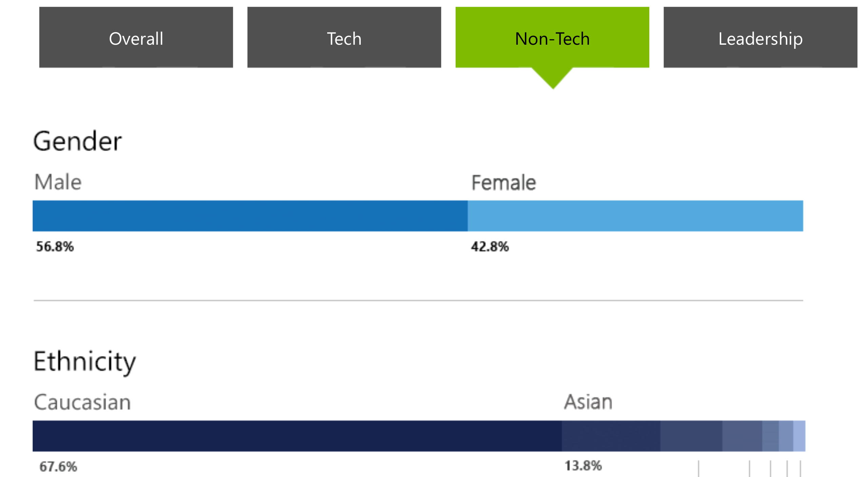Viewport: 868px width, 477px height.
Task: Click the 56.8% male percentage value
Action: pos(55,247)
